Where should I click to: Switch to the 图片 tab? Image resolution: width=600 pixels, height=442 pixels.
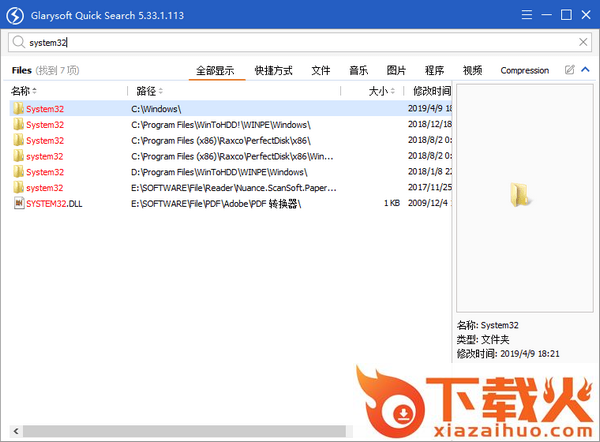click(x=396, y=70)
